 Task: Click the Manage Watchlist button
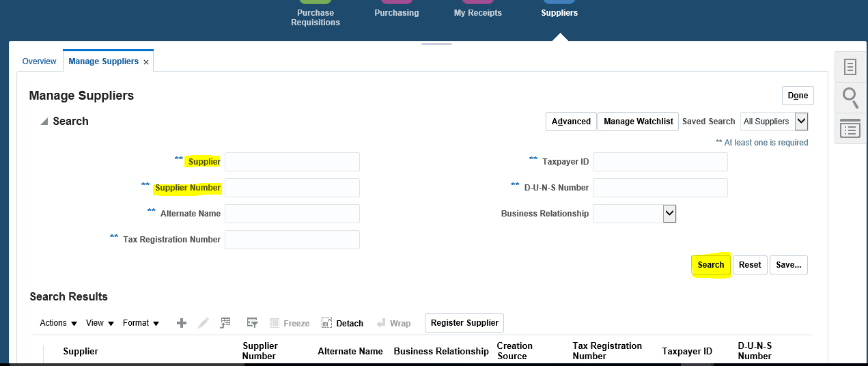click(x=639, y=122)
